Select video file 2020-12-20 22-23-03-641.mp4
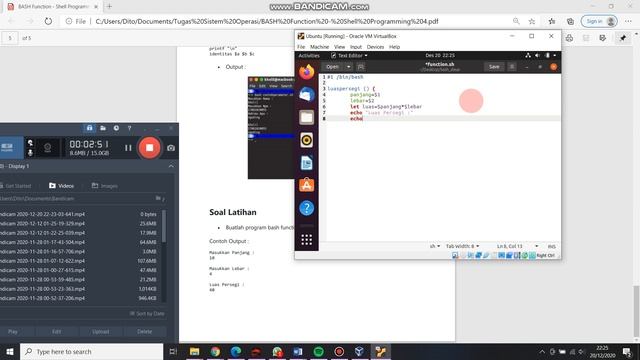 (78, 214)
